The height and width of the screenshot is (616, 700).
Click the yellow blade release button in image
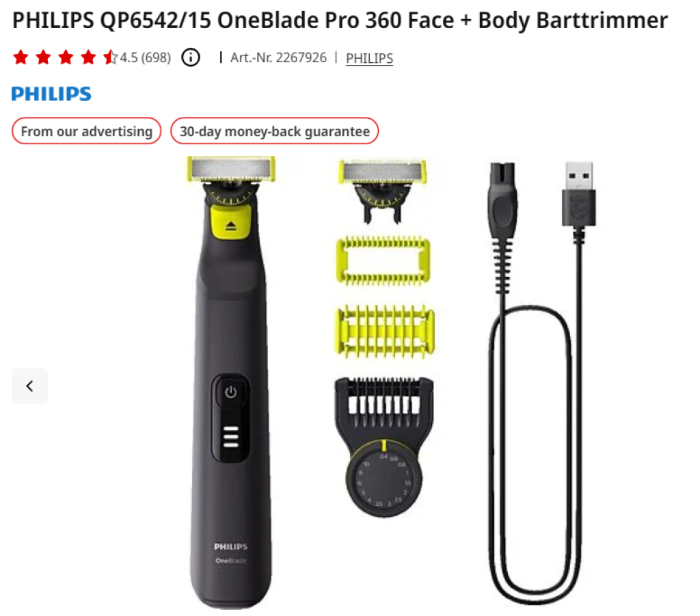(230, 222)
